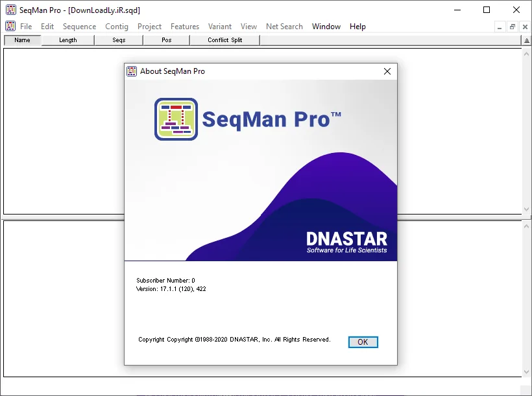This screenshot has height=396, width=532.
Task: Sort by the Name column header
Action: [x=23, y=40]
